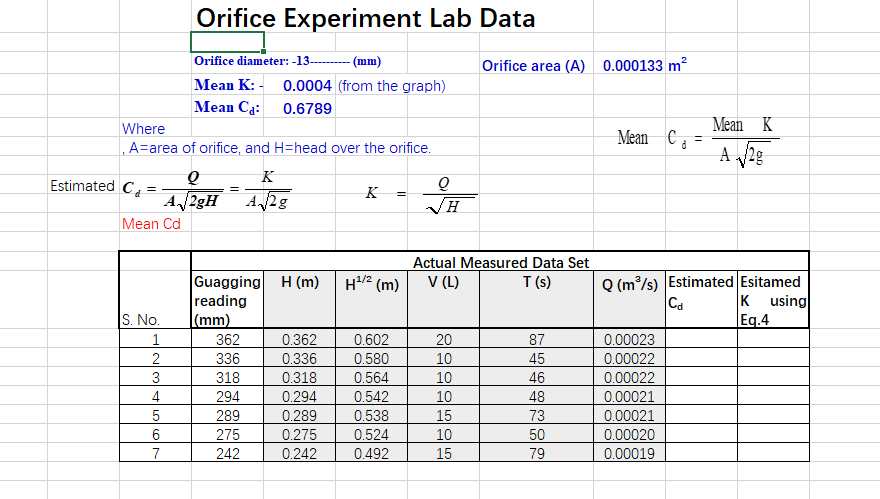Select the T (s) value 87

coord(537,339)
